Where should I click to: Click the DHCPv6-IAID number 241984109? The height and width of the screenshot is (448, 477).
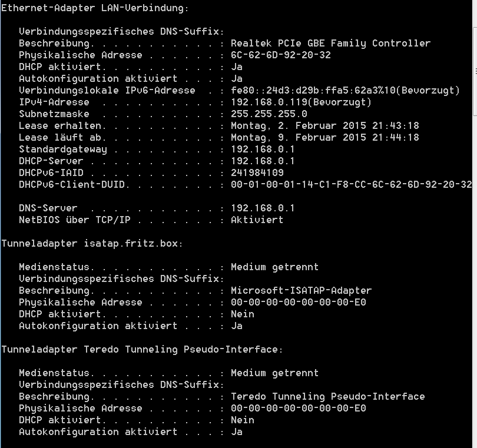click(257, 172)
